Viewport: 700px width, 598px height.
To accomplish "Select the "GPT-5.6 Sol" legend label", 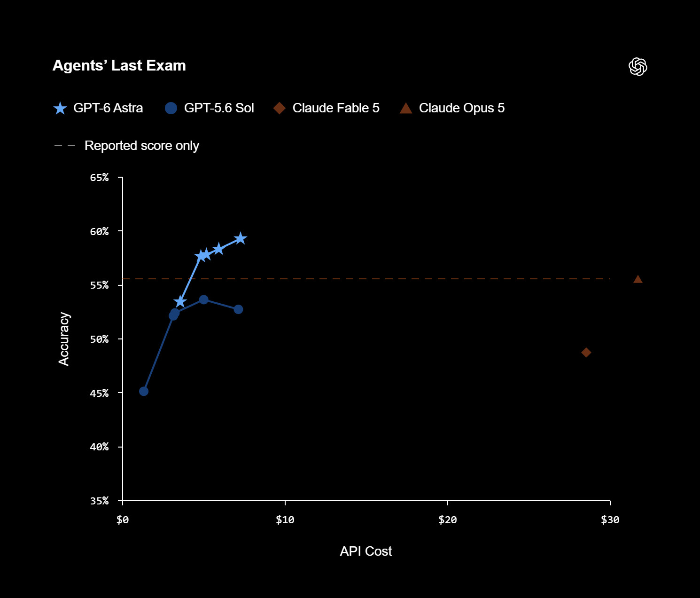I will pos(219,108).
